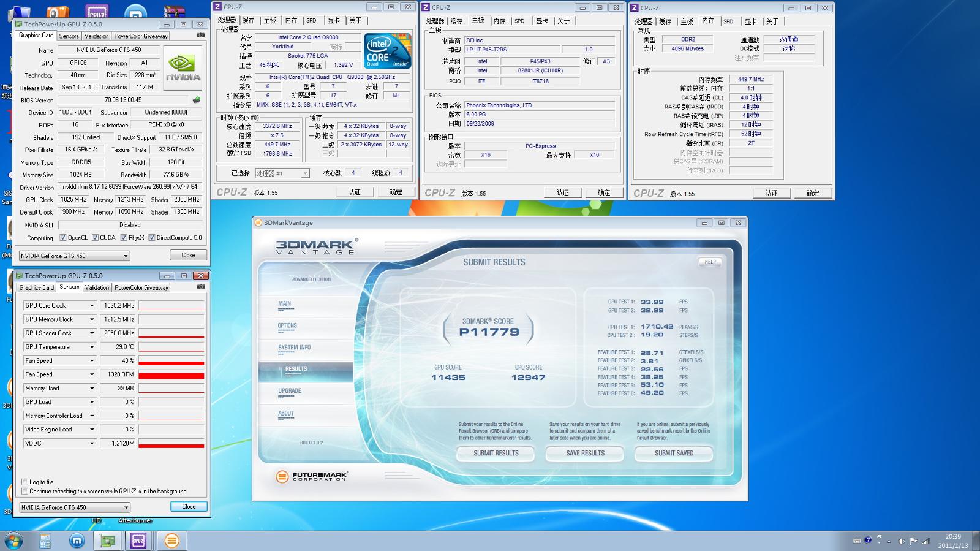The width and height of the screenshot is (980, 551).
Task: Show hidden tray icons with the arrow
Action: [x=889, y=541]
